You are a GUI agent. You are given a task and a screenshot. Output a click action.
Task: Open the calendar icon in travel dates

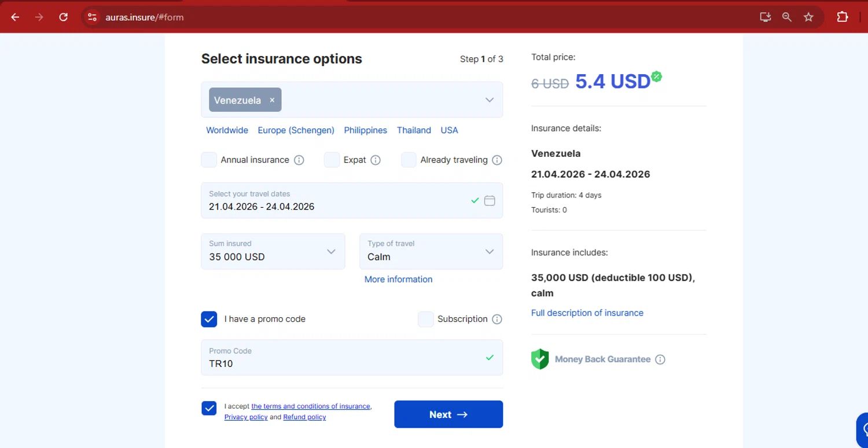click(x=490, y=200)
